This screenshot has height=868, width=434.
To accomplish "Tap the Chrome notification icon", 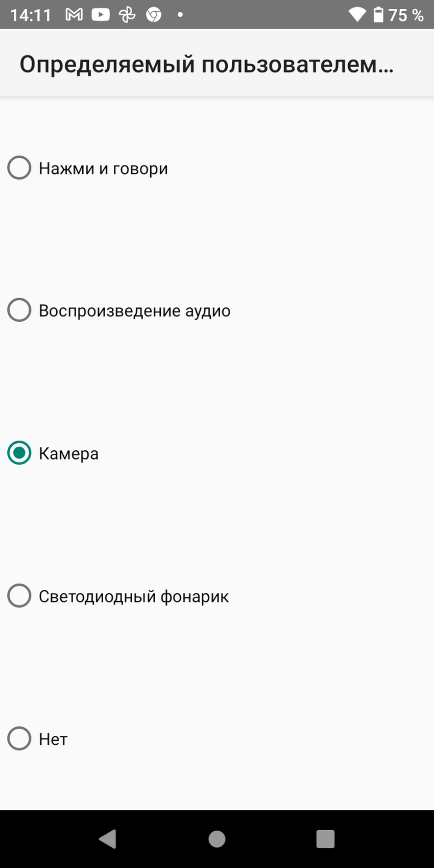I will (x=154, y=15).
